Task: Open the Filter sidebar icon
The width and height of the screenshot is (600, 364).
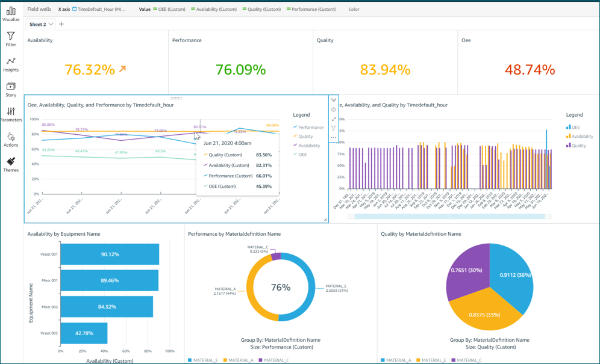Action: tap(11, 39)
